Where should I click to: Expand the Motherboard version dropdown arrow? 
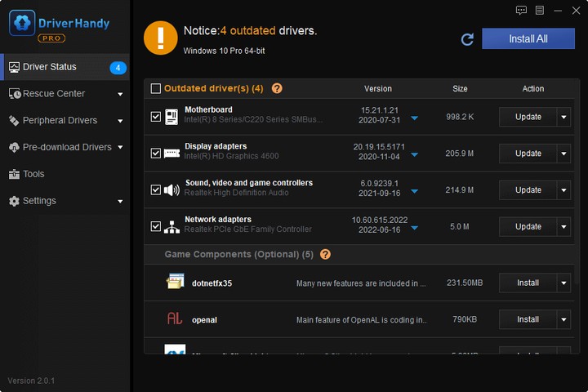click(414, 118)
